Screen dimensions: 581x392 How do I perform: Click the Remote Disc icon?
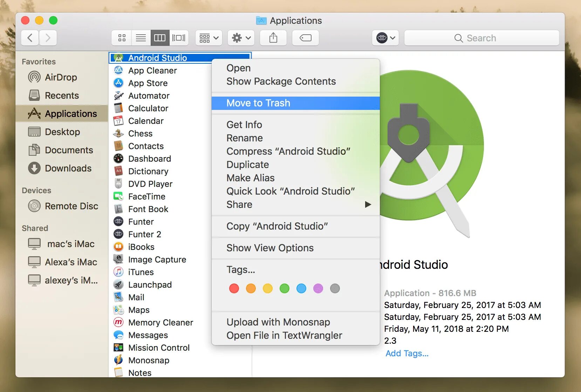(34, 206)
